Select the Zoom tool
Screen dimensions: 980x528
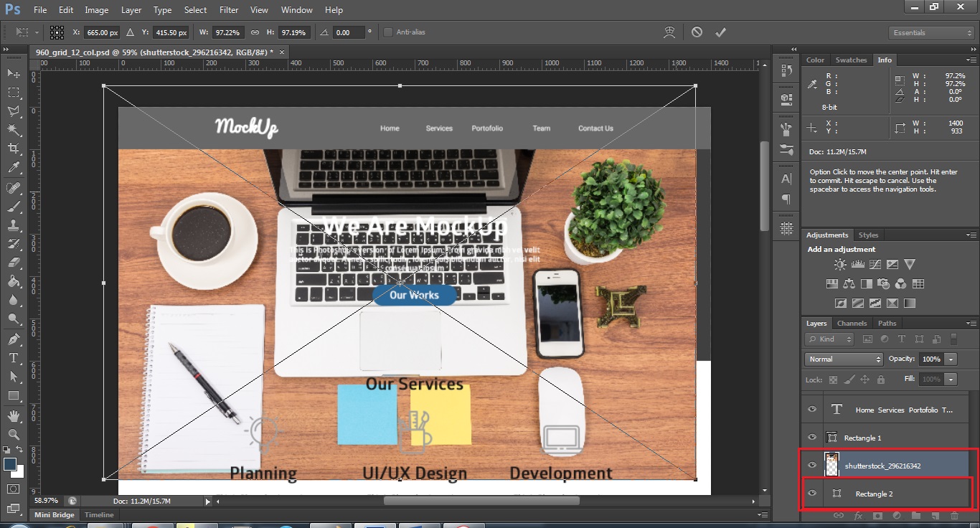pyautogui.click(x=13, y=434)
